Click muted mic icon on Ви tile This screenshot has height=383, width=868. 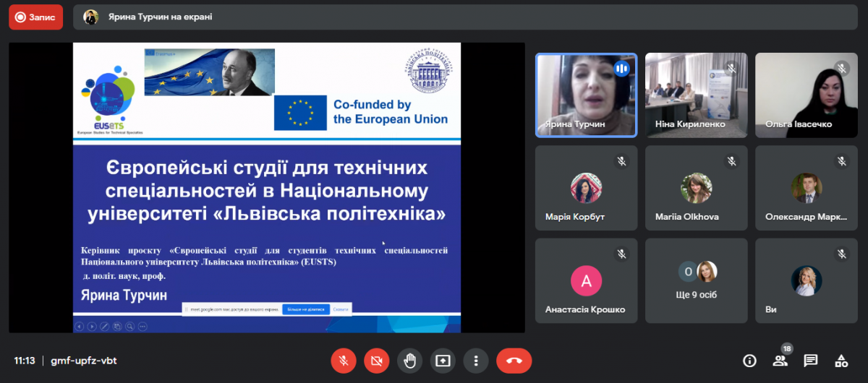(841, 254)
